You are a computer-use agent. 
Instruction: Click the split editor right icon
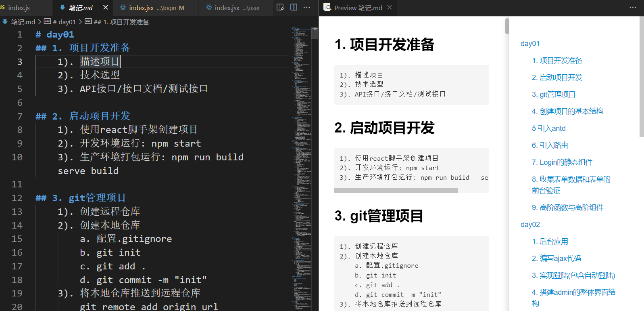pos(294,7)
